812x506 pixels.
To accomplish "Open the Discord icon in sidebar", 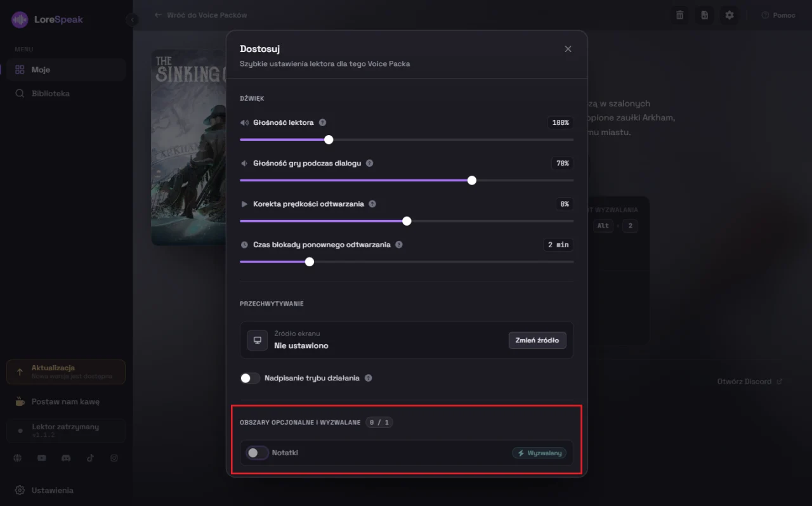I will point(66,458).
